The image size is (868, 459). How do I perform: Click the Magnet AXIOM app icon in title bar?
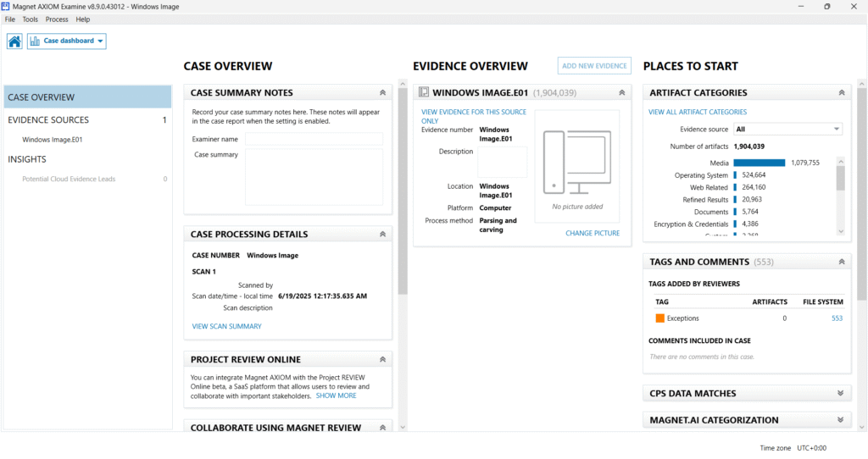6,7
